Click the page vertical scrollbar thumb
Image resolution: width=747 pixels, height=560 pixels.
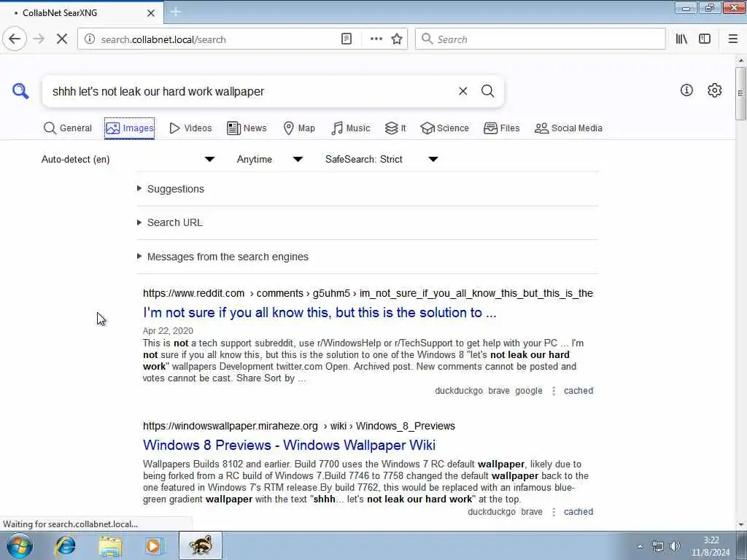740,93
